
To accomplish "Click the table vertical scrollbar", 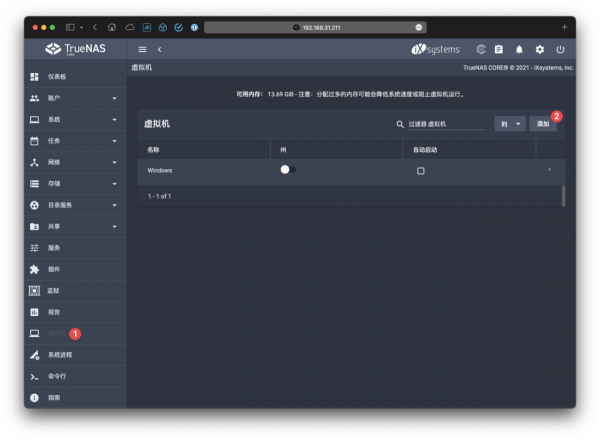I will pyautogui.click(x=563, y=196).
